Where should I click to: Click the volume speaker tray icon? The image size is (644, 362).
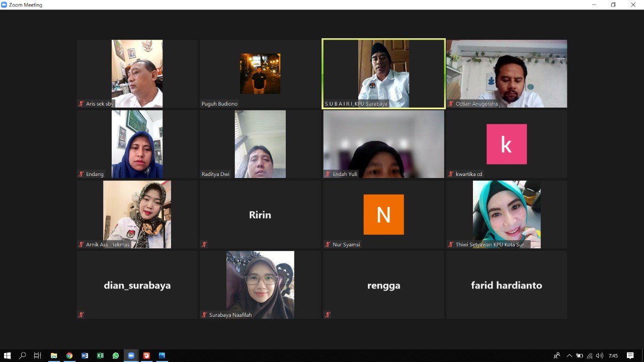tap(599, 355)
